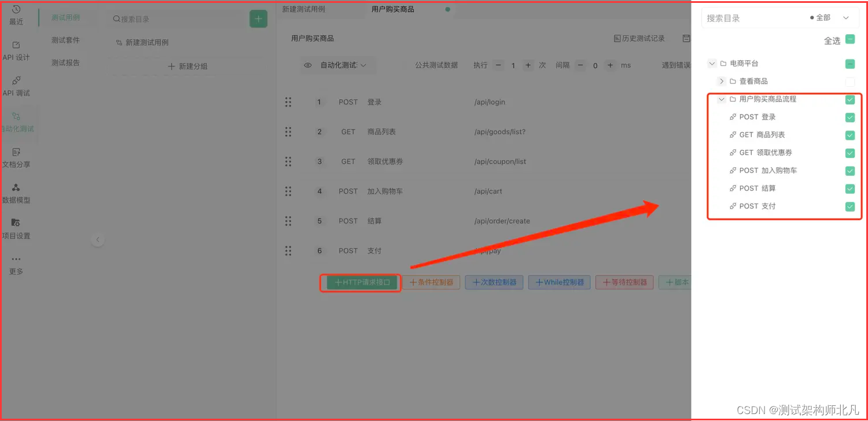Select 测试套件 in the side menu
Viewport: 868px width, 421px height.
click(x=66, y=40)
